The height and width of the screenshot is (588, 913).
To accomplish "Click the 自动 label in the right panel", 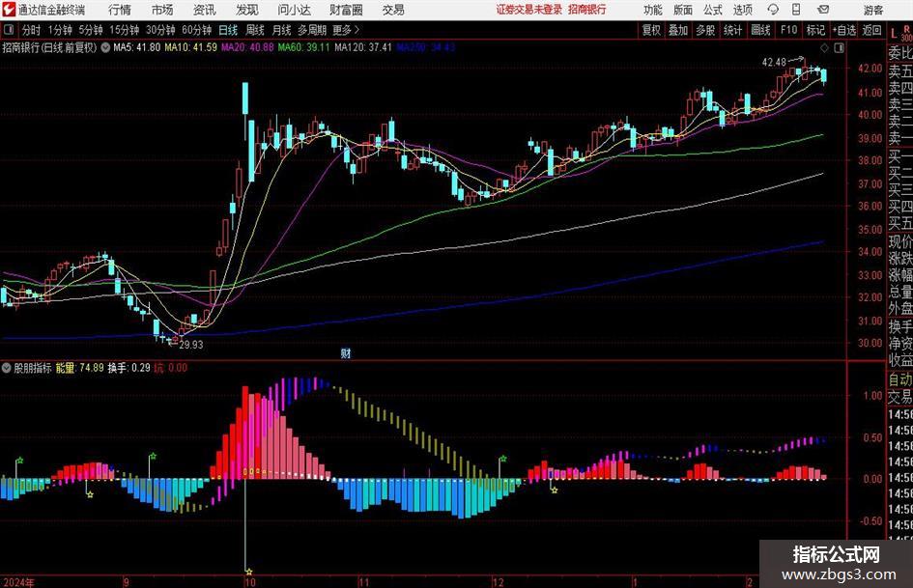I will [x=900, y=379].
